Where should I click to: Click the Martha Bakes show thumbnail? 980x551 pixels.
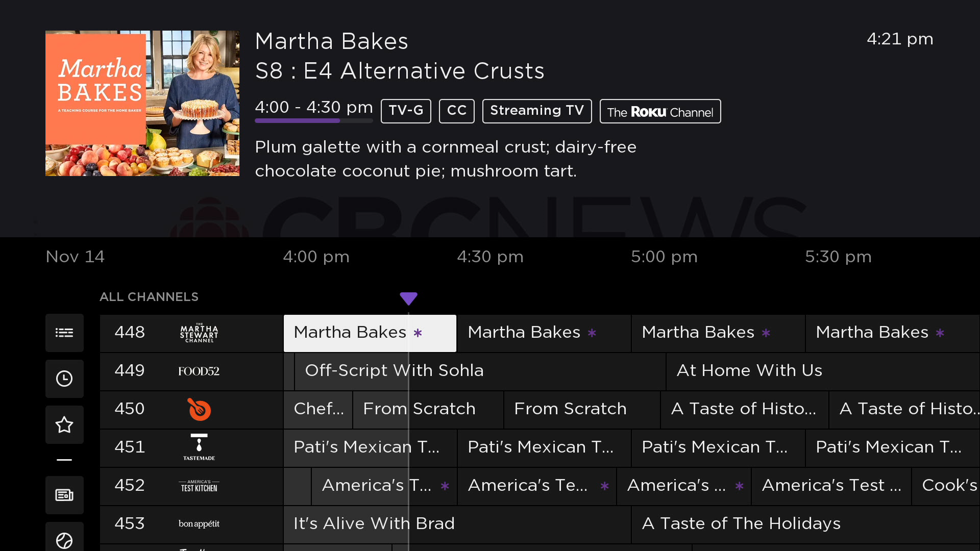(x=142, y=103)
